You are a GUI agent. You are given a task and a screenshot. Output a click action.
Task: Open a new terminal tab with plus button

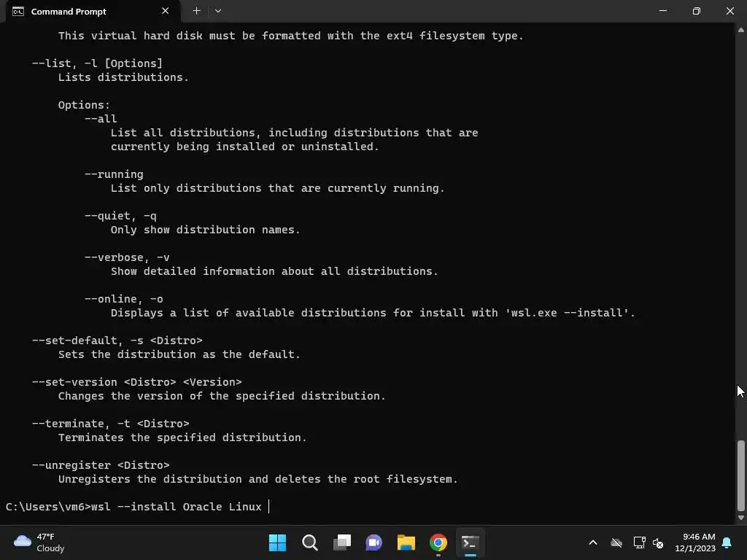pos(196,11)
